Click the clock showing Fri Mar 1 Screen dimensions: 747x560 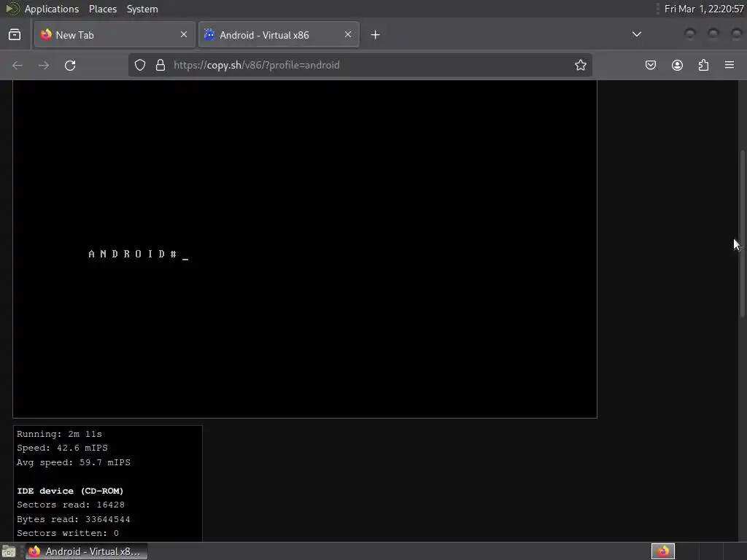click(704, 9)
